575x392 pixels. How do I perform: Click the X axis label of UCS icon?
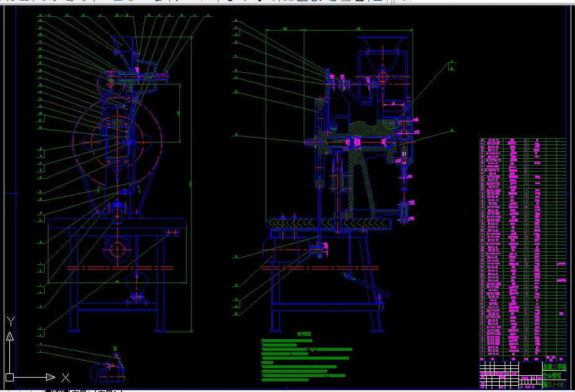pos(65,377)
